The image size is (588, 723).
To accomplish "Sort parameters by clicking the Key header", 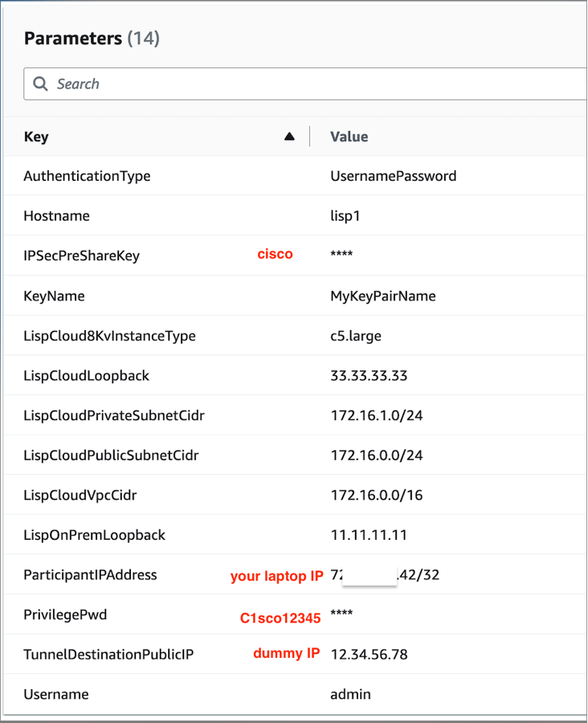I will tap(36, 137).
